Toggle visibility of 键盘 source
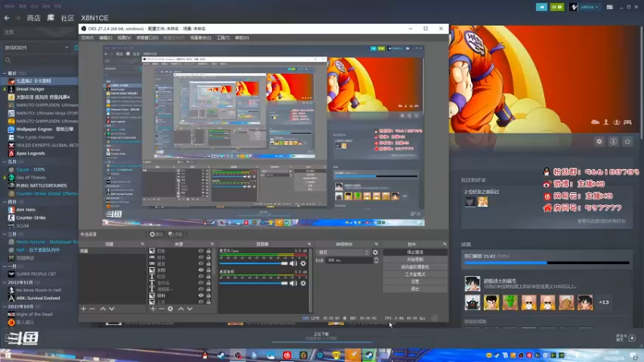The height and width of the screenshot is (362, 644). 200,264
